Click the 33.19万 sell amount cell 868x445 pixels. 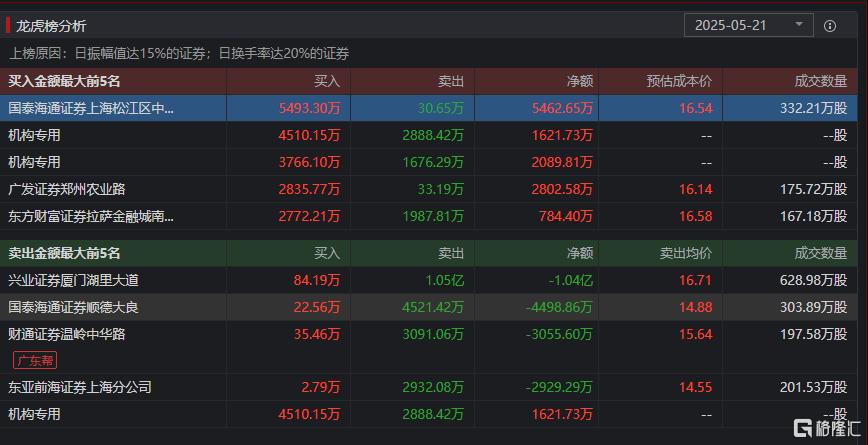click(x=441, y=189)
